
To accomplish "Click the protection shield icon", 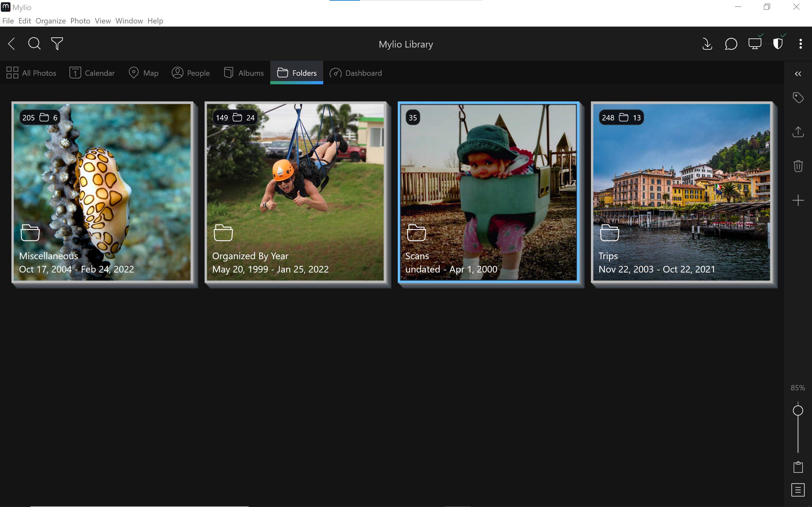I will [x=778, y=44].
